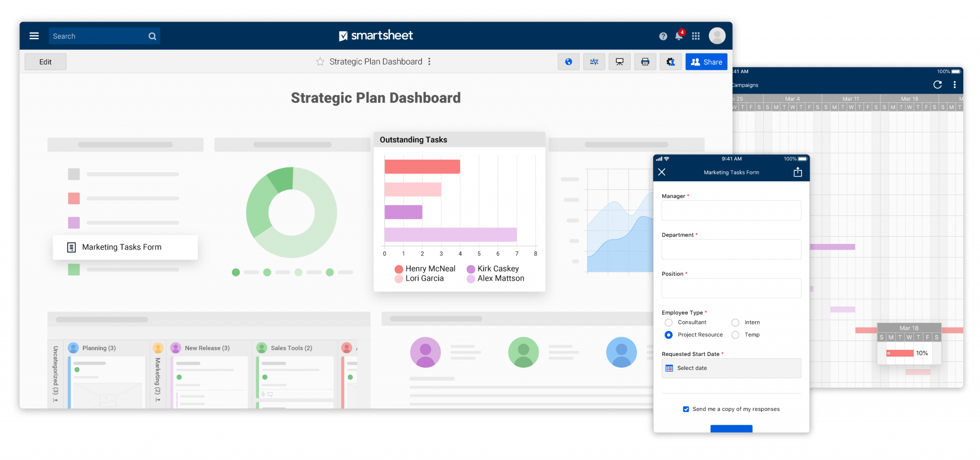The image size is (980, 460).
Task: Open the Select date picker field
Action: pyautogui.click(x=731, y=368)
